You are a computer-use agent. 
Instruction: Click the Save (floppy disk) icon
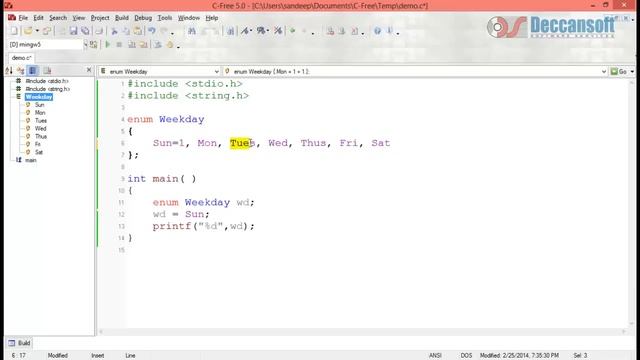[x=73, y=31]
